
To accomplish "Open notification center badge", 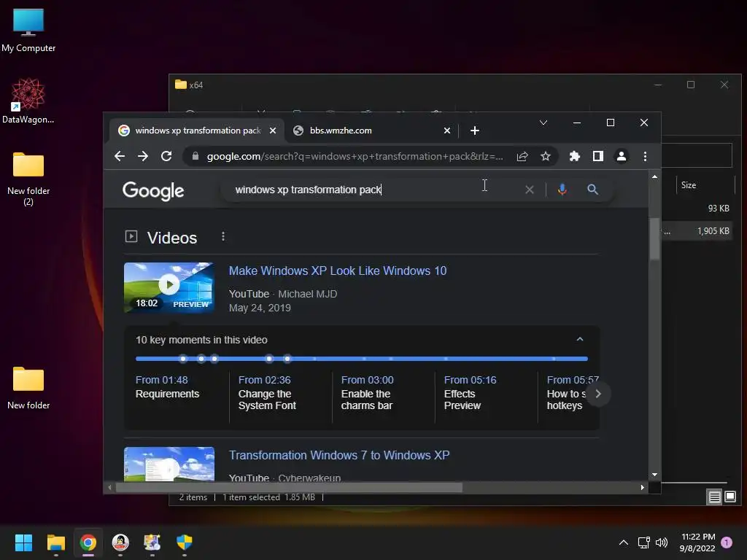I will tap(727, 542).
